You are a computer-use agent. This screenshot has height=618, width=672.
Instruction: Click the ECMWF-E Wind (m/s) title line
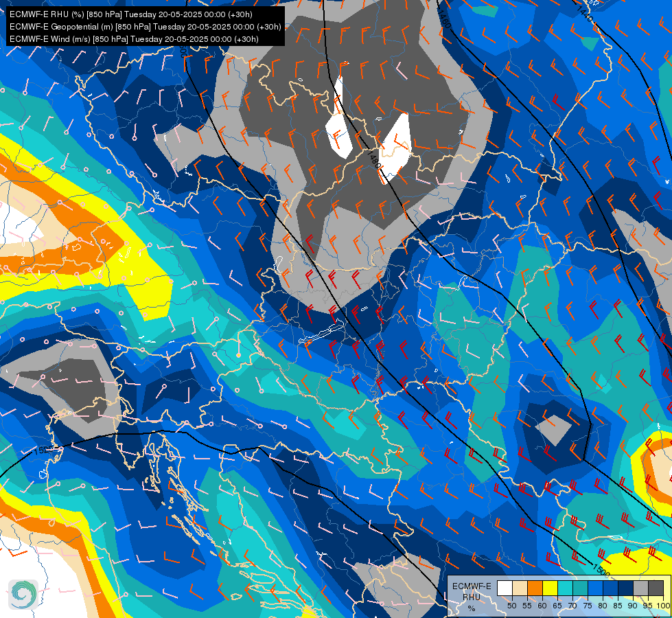pos(134,39)
